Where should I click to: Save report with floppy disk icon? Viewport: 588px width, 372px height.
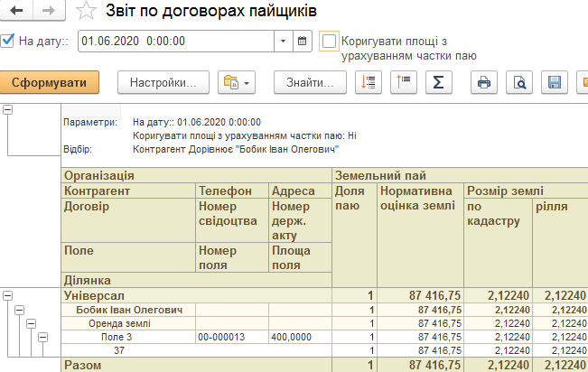tap(555, 82)
